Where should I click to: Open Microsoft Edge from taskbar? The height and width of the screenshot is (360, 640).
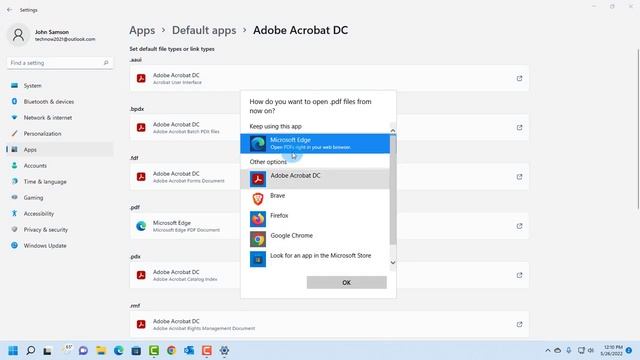click(118, 350)
